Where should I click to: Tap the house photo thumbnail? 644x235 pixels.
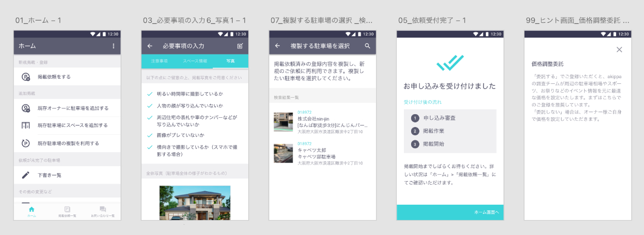tap(195, 203)
